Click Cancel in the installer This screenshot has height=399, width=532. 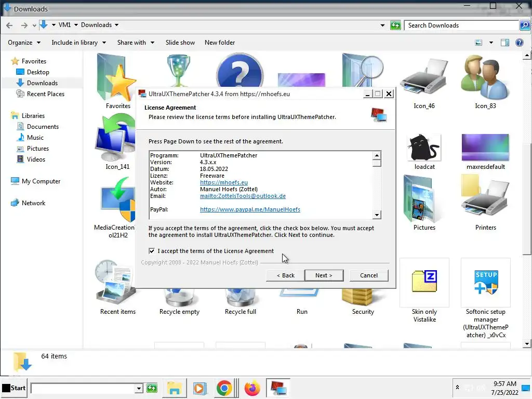(x=368, y=275)
